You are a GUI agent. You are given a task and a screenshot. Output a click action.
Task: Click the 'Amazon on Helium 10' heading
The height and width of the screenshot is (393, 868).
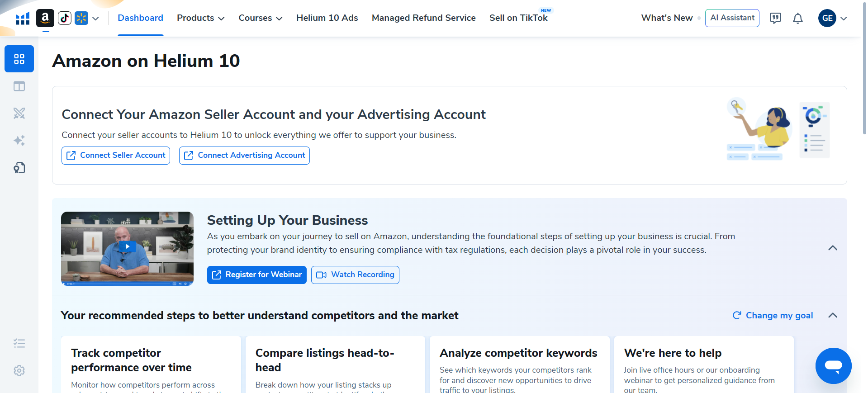pyautogui.click(x=146, y=61)
